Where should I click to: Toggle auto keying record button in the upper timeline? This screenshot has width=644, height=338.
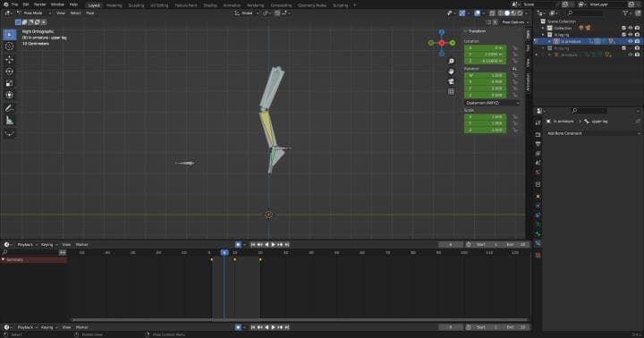click(238, 245)
